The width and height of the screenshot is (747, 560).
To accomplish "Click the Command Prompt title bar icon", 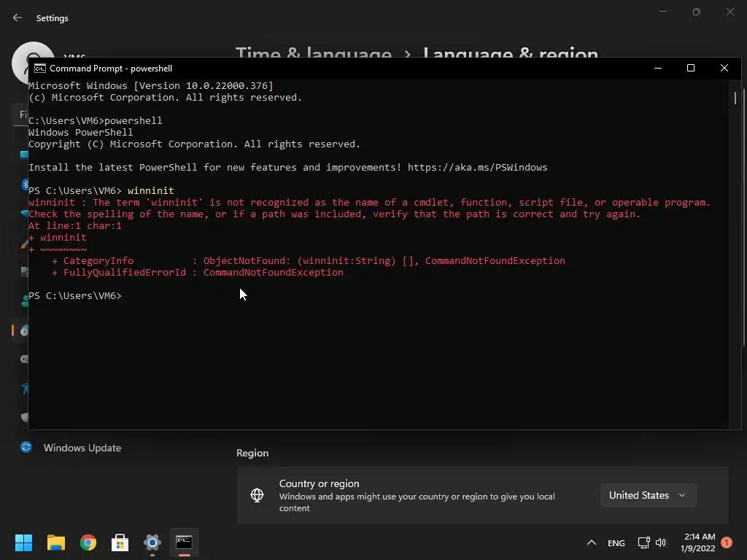I will [x=40, y=68].
